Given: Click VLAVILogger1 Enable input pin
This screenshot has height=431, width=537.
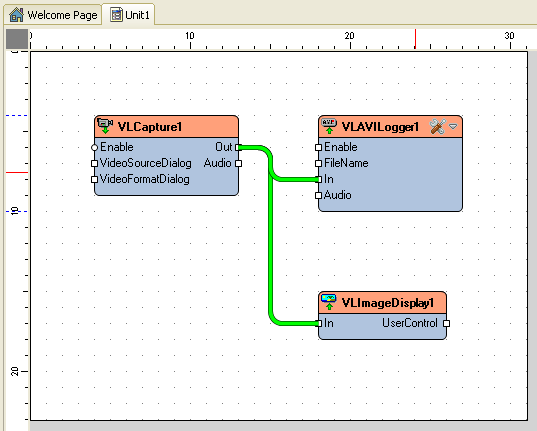Looking at the screenshot, I should tap(319, 147).
